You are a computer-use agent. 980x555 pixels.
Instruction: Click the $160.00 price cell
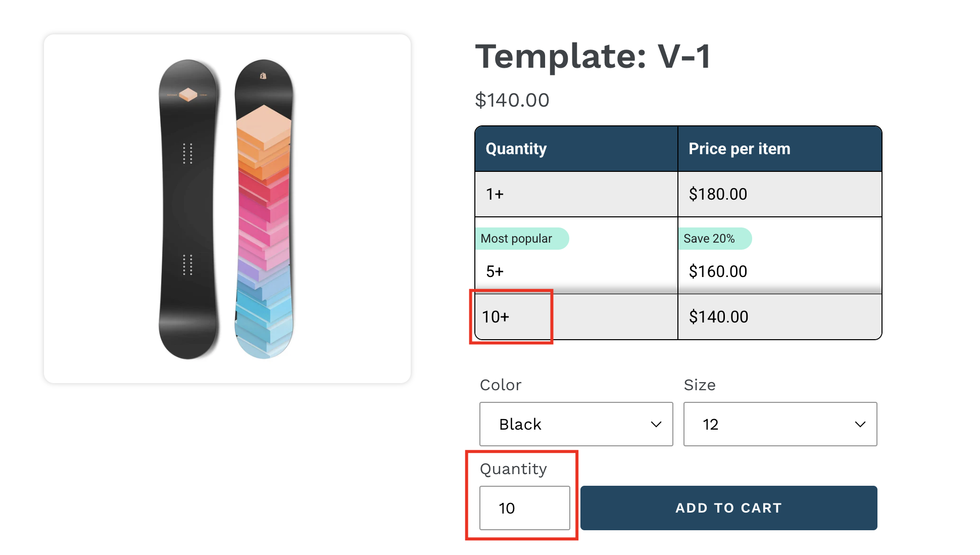pos(718,271)
